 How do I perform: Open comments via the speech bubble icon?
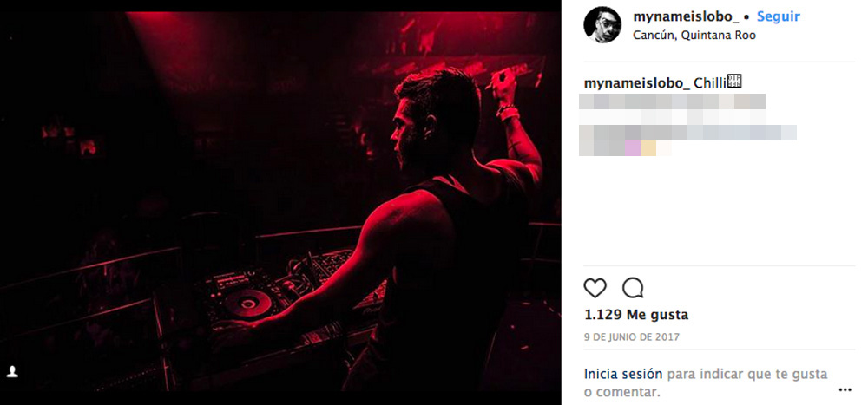click(x=633, y=288)
